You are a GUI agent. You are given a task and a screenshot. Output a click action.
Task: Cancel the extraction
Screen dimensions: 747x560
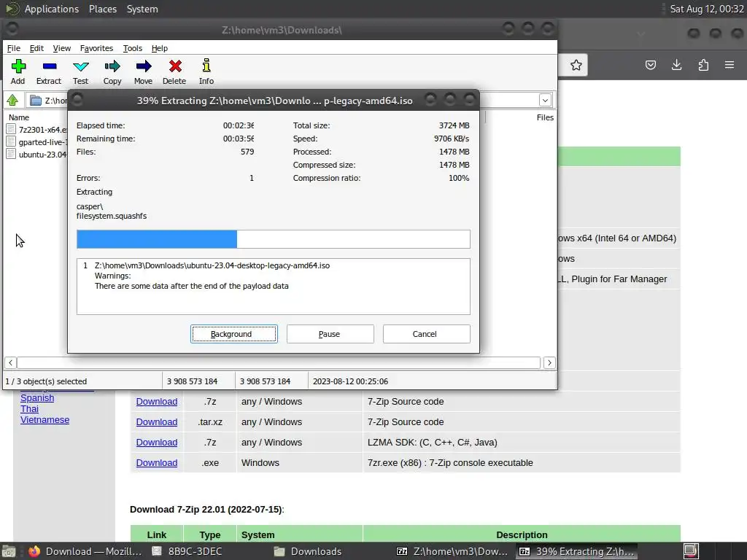coord(426,334)
